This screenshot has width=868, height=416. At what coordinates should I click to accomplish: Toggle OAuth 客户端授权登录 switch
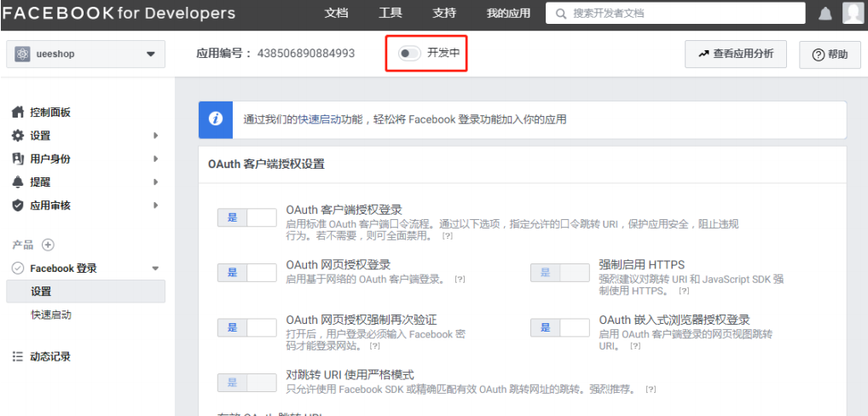[247, 218]
